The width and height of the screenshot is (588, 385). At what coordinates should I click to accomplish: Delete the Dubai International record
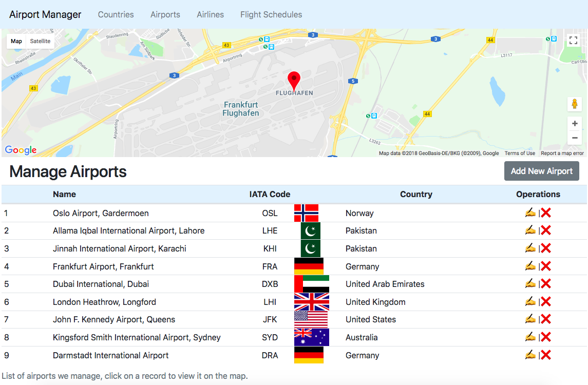[x=545, y=284]
